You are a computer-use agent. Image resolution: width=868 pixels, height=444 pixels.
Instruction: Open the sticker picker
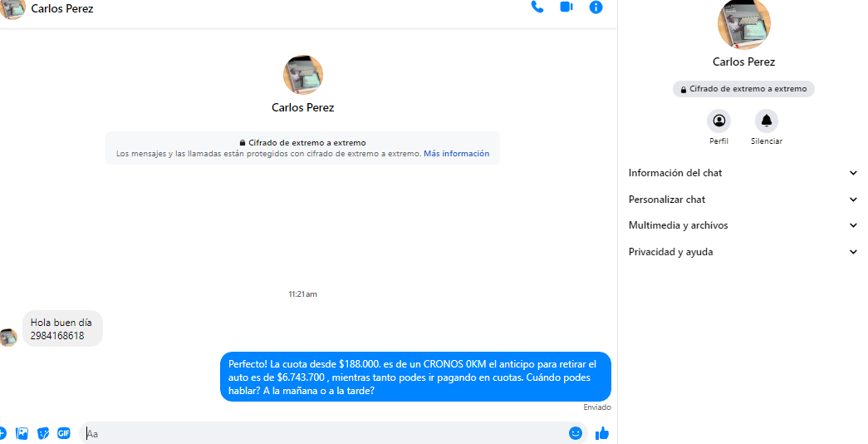point(43,433)
